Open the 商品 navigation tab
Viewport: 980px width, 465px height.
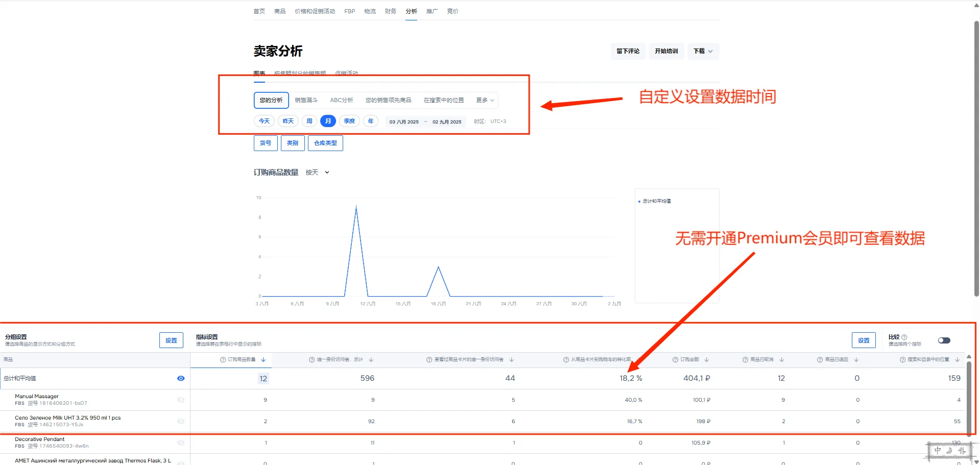[280, 11]
